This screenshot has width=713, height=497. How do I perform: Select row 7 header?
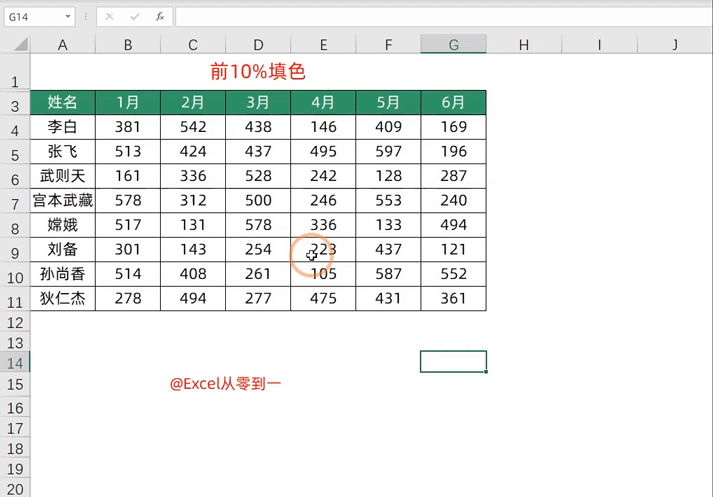[15, 201]
